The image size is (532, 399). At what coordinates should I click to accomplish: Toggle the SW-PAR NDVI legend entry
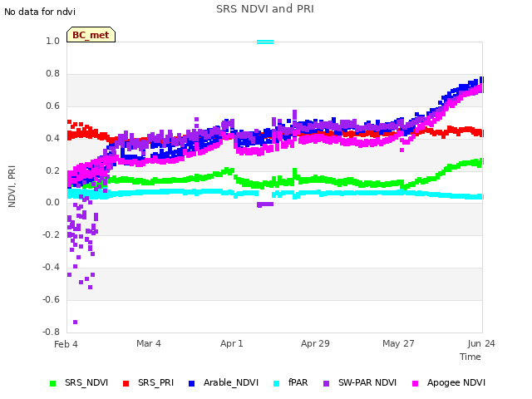(x=360, y=382)
